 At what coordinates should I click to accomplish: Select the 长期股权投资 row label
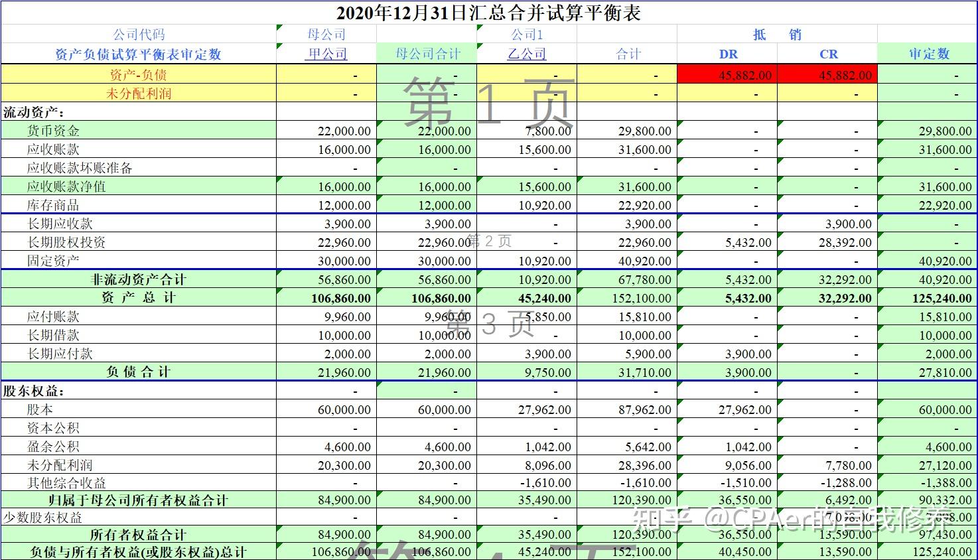(66, 242)
